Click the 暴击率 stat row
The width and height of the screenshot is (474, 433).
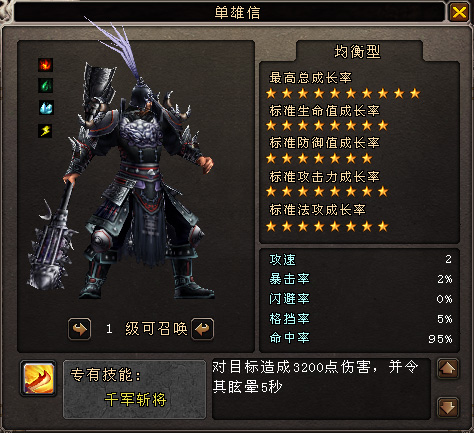tap(360, 279)
